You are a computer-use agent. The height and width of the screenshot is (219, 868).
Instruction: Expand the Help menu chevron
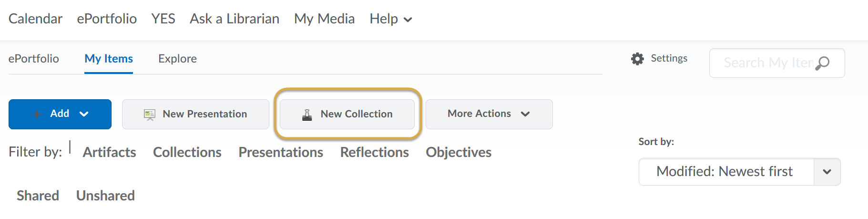[408, 20]
